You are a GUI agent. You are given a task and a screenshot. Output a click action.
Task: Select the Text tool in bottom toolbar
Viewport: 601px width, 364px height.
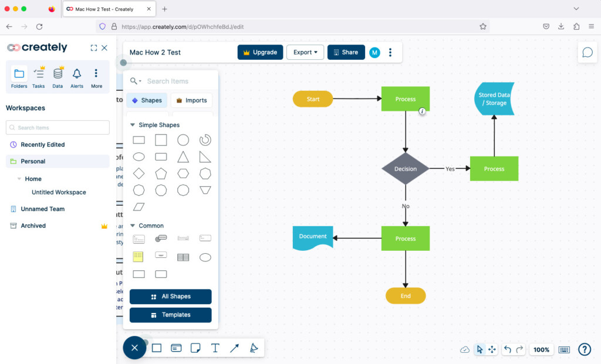coord(215,348)
